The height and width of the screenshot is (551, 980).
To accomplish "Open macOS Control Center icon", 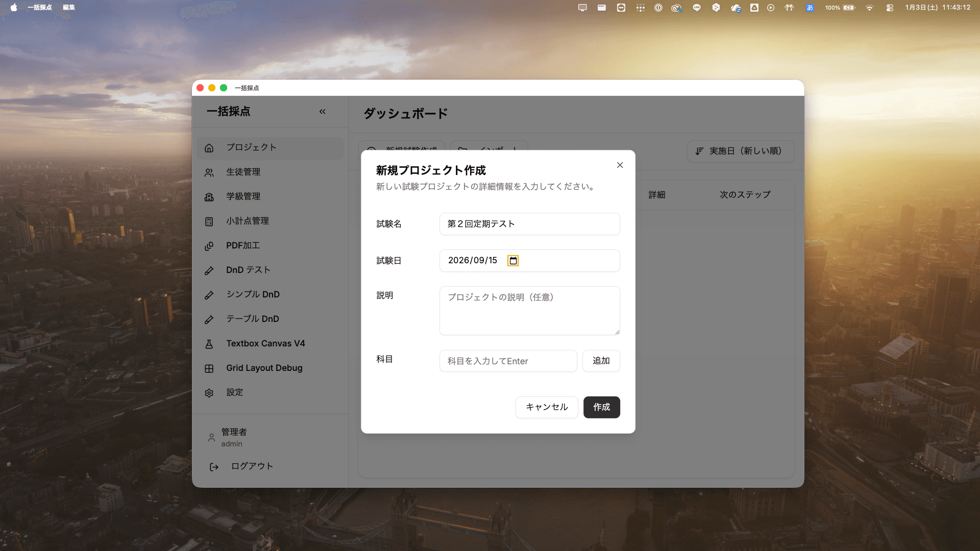I will click(890, 8).
